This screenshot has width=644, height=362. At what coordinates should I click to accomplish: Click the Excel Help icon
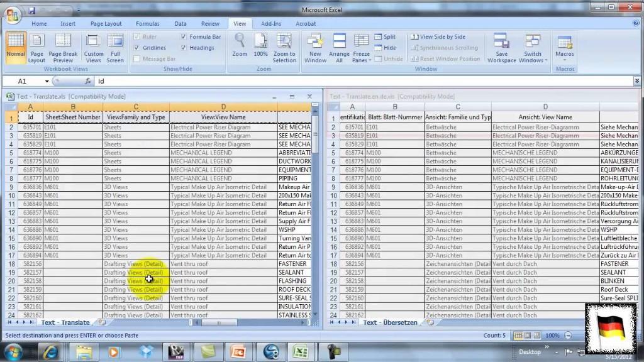pos(636,23)
